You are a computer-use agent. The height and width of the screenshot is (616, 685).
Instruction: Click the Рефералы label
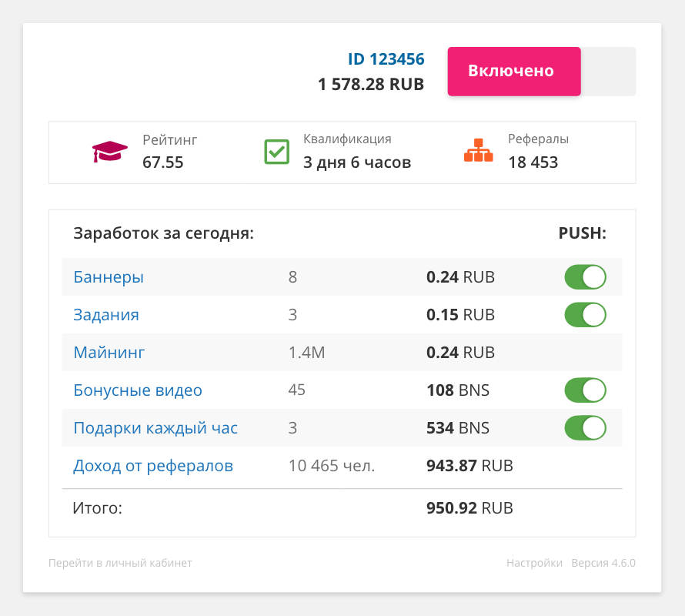pyautogui.click(x=538, y=139)
